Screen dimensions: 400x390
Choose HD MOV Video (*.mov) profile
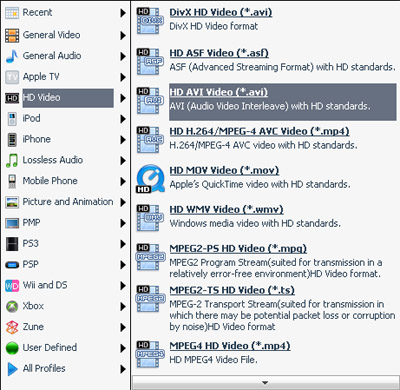coord(224,170)
